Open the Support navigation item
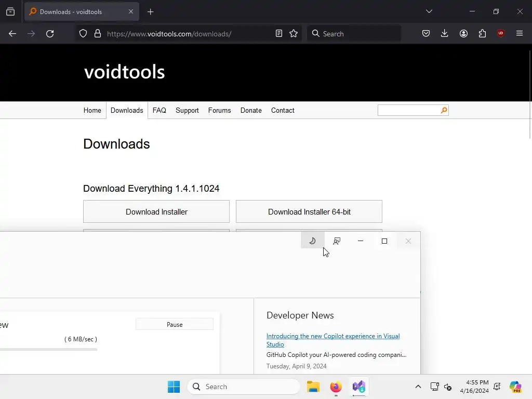532x399 pixels. (x=187, y=110)
